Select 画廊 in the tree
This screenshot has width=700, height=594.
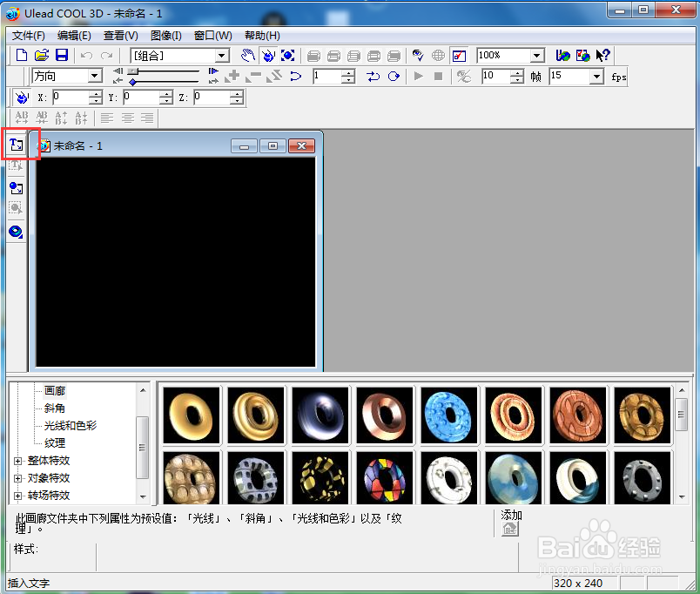pos(55,391)
